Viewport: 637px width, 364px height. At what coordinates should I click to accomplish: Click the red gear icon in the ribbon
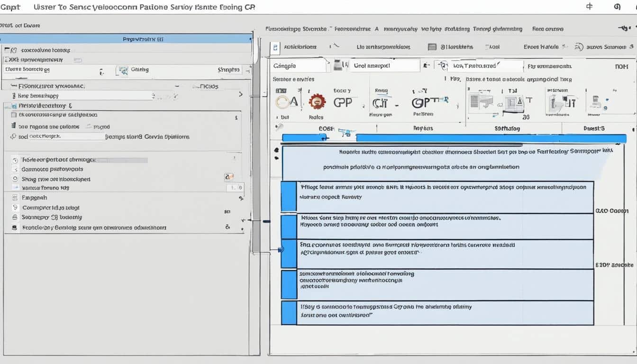[317, 101]
